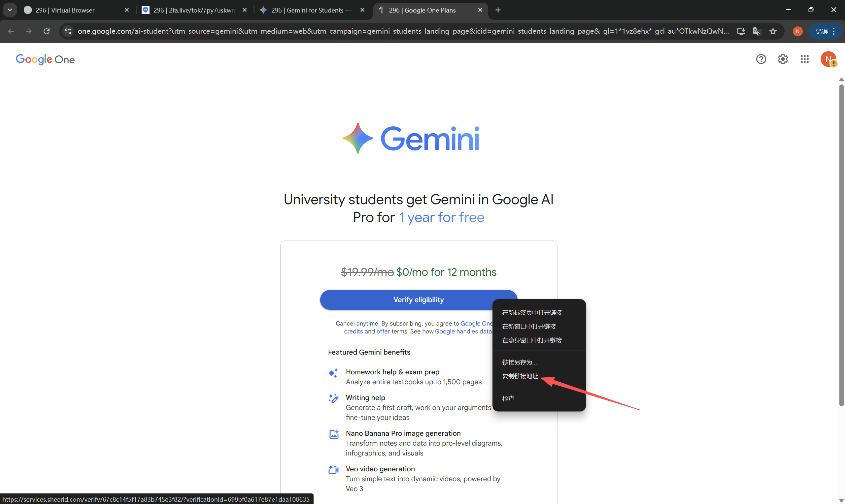Select copy link address in context menu
This screenshot has height=504, width=845.
click(520, 376)
